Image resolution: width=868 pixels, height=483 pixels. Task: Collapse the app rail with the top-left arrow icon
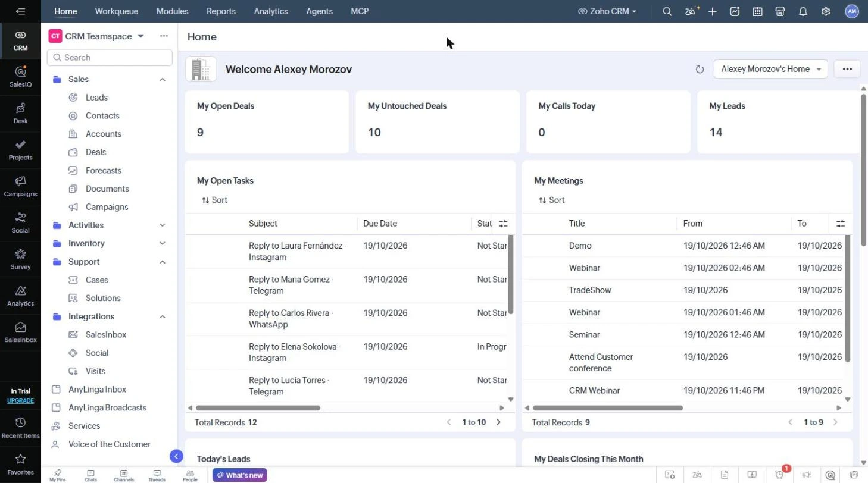point(20,11)
